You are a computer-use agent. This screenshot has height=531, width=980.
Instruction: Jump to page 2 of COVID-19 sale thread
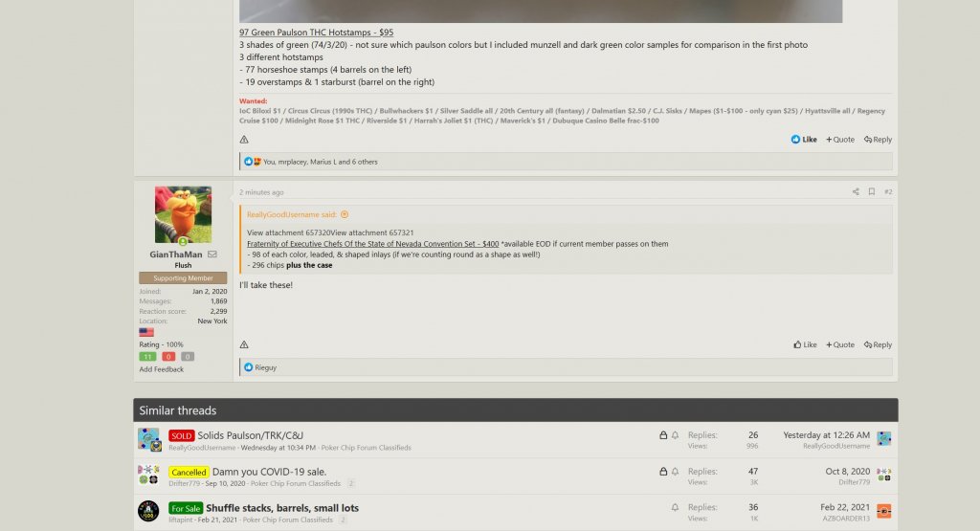[350, 483]
